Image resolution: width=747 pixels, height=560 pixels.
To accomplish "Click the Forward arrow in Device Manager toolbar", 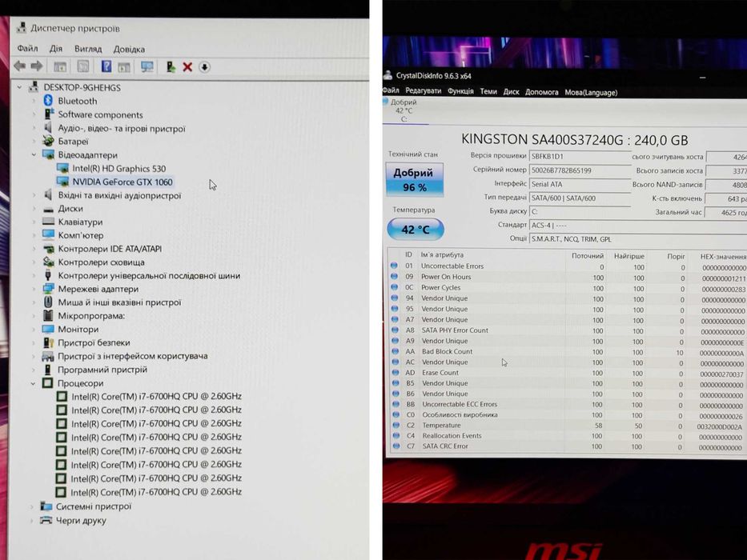I will click(37, 66).
